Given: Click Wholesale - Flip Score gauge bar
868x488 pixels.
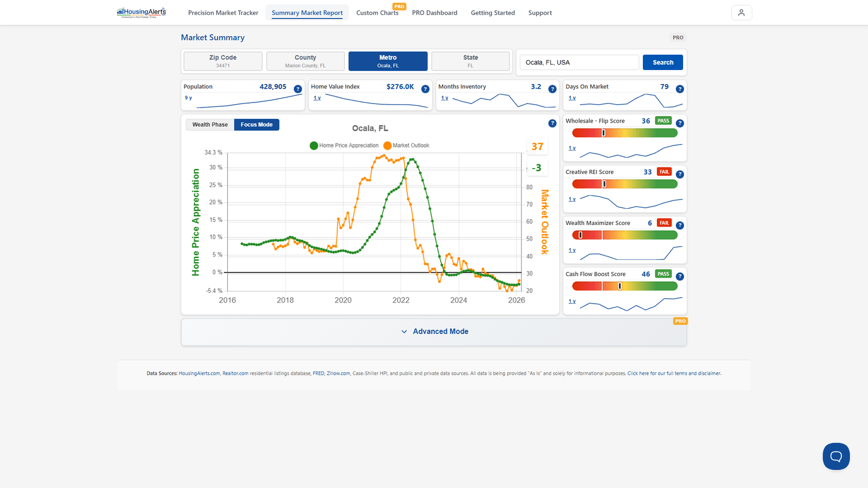Looking at the screenshot, I should click(625, 133).
